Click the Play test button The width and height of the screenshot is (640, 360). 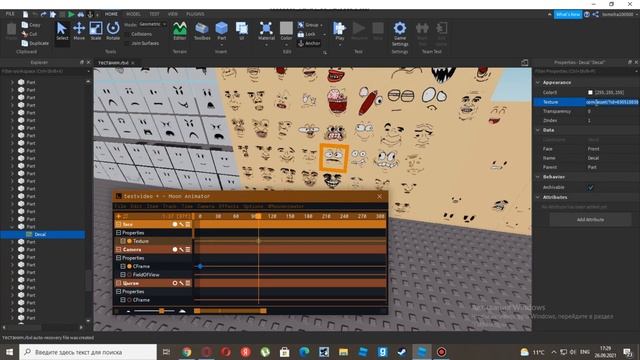tap(339, 31)
